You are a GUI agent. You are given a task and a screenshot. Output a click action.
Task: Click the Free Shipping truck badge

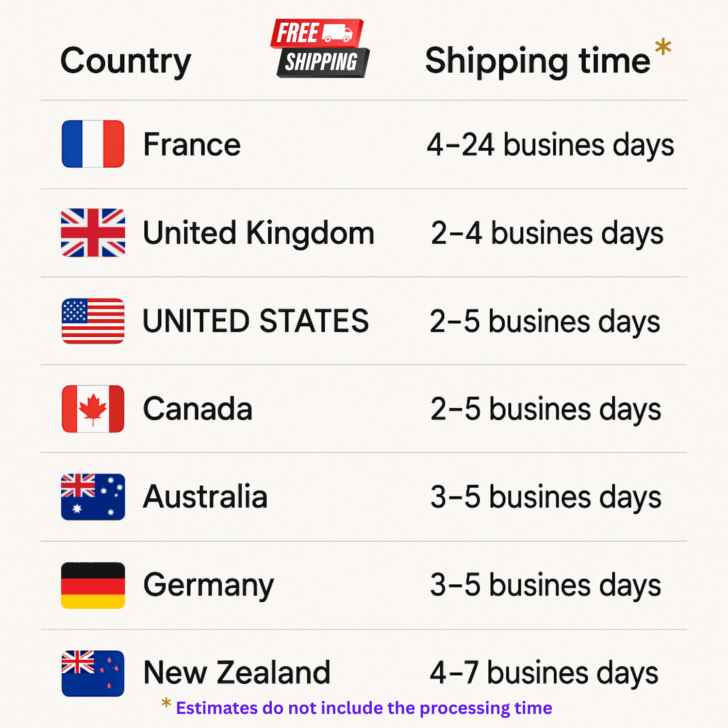[320, 48]
